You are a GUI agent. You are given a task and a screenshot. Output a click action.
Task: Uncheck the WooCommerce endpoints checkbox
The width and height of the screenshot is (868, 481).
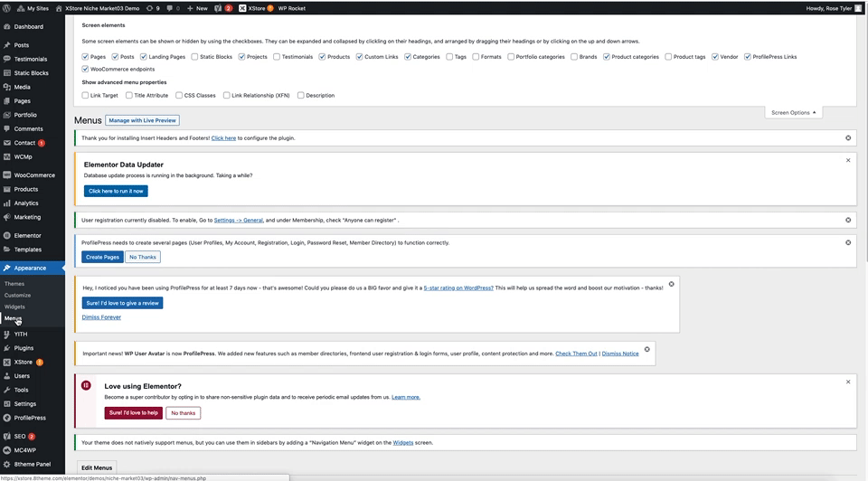pos(85,70)
